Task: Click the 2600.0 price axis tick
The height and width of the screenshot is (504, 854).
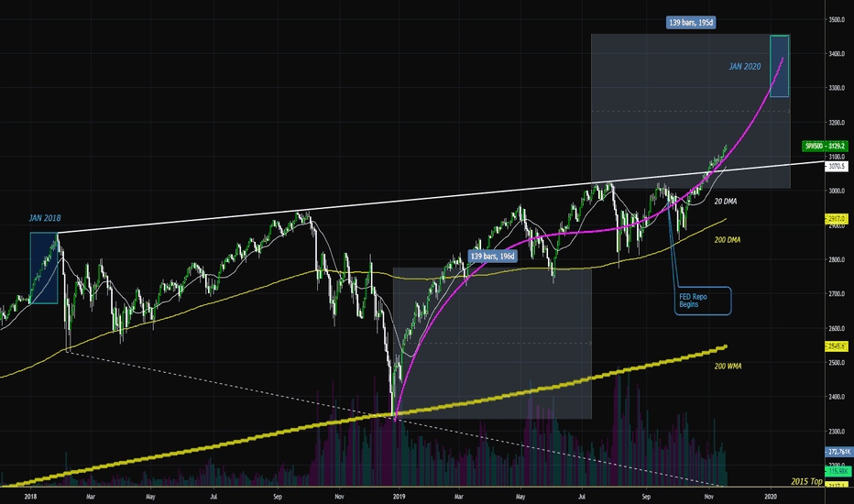Action: tap(837, 329)
